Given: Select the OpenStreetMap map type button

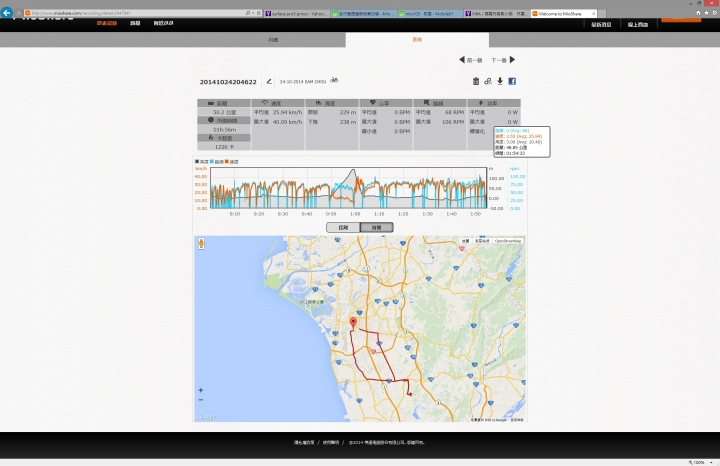Looking at the screenshot, I should (x=508, y=241).
